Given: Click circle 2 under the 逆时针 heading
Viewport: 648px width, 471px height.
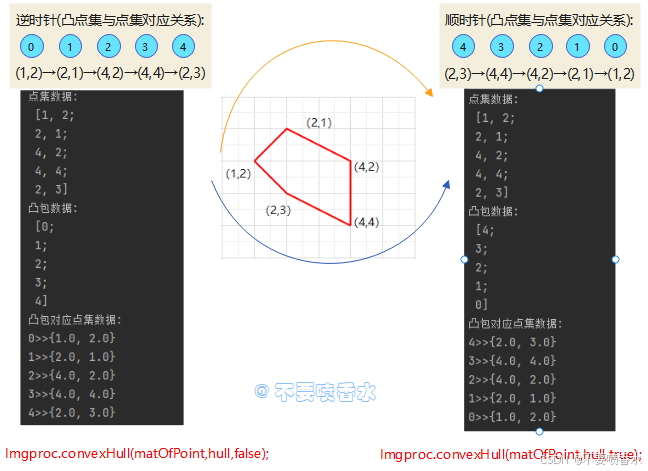Looking at the screenshot, I should (x=108, y=46).
